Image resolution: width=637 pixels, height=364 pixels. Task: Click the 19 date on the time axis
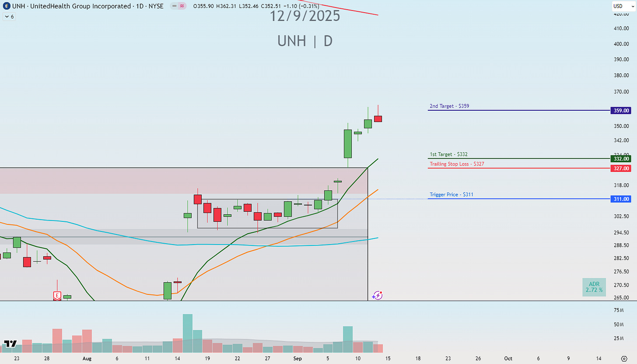click(x=207, y=358)
